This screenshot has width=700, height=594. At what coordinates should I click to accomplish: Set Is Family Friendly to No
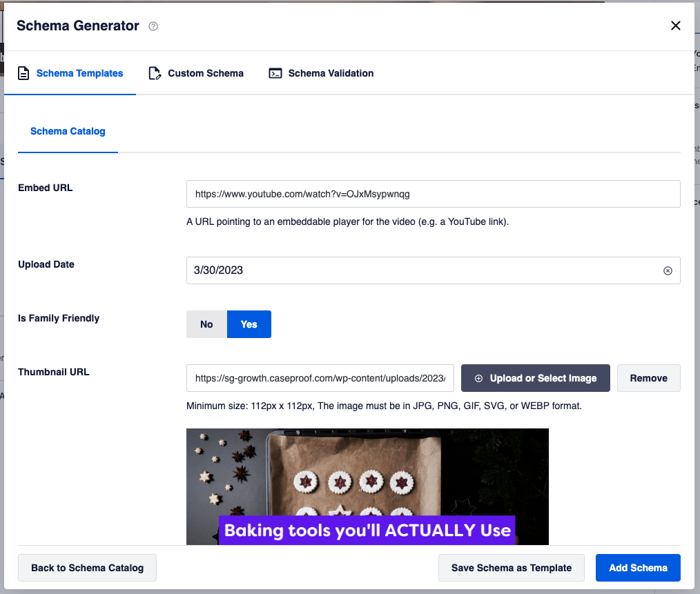[206, 324]
